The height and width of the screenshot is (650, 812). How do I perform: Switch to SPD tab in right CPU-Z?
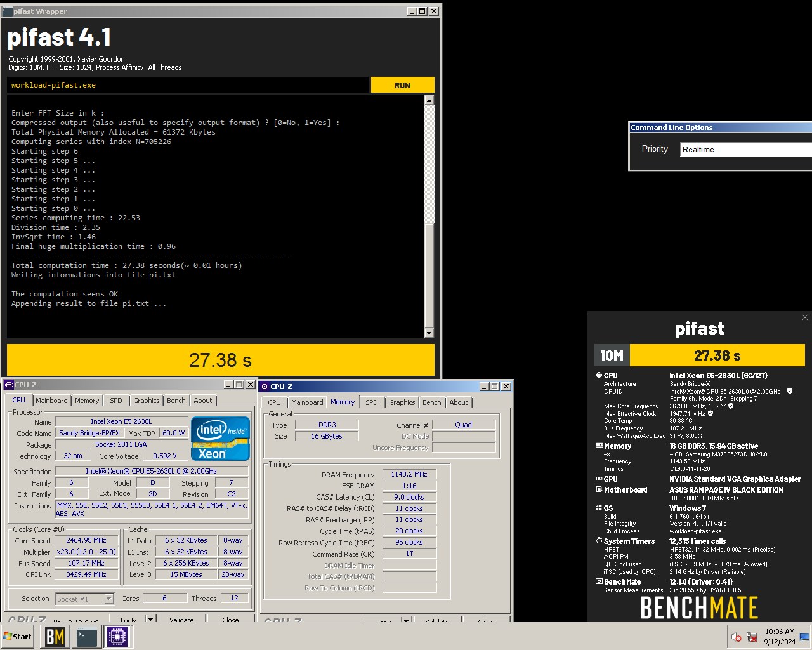(372, 402)
